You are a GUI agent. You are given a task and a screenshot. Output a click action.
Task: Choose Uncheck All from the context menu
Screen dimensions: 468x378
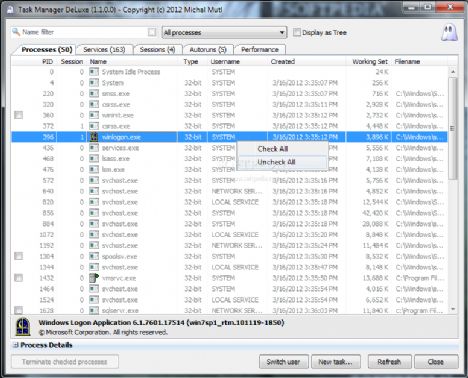click(282, 162)
